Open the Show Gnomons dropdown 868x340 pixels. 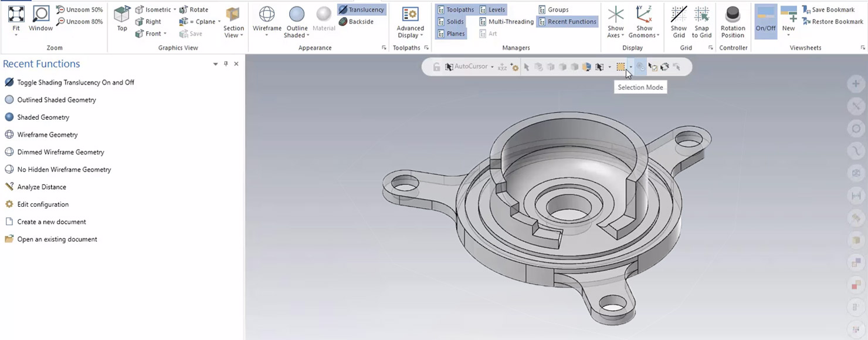pos(645,35)
